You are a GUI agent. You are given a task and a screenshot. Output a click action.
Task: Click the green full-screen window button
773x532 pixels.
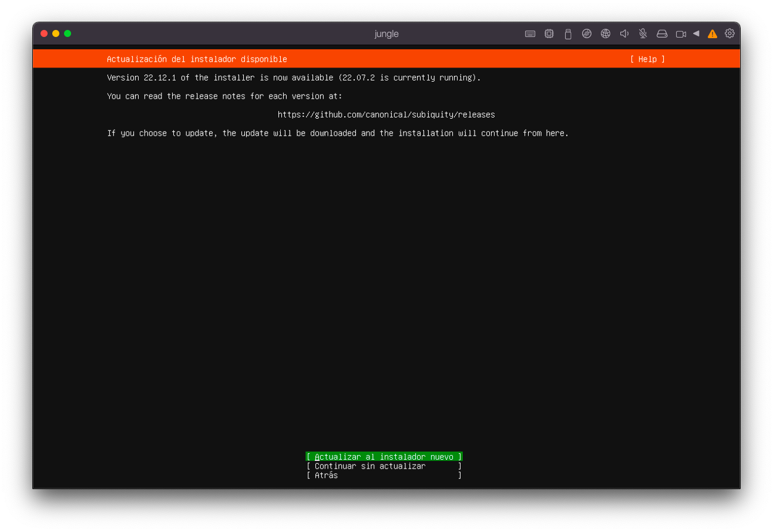[68, 33]
